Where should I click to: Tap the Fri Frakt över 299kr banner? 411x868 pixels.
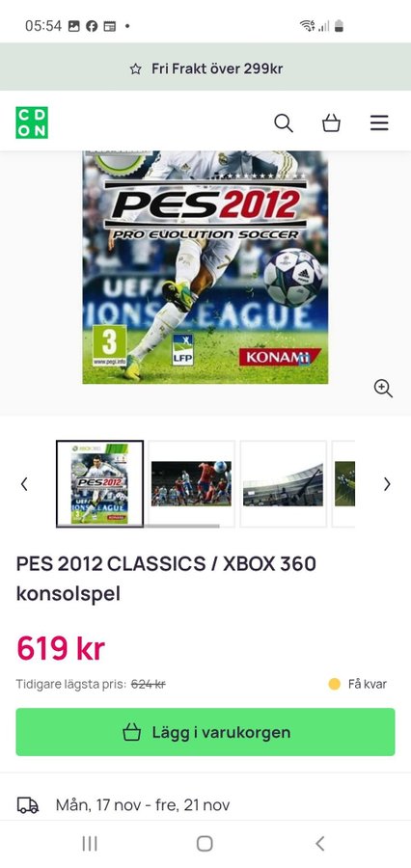coord(205,68)
